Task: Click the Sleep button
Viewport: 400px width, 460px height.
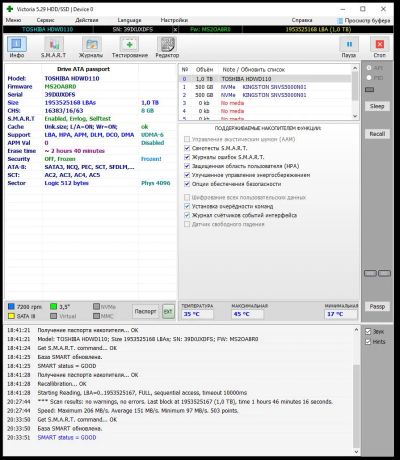Action: [377, 106]
